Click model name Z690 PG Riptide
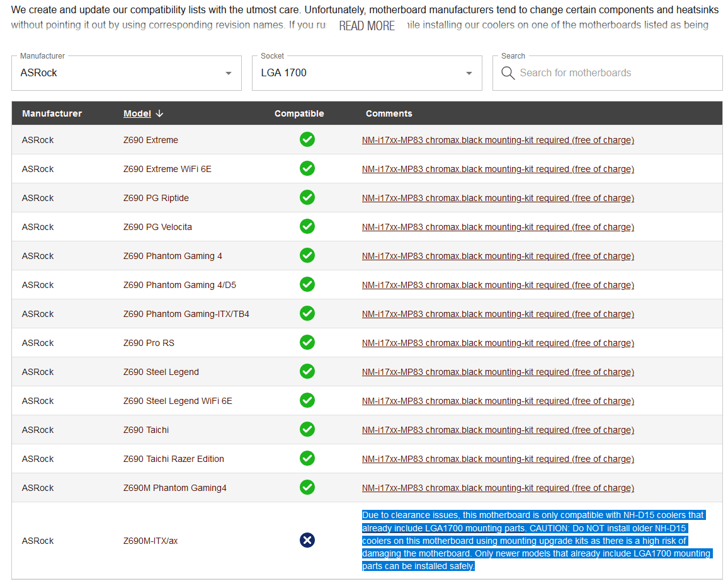Viewport: 728px width, 588px height. [156, 198]
